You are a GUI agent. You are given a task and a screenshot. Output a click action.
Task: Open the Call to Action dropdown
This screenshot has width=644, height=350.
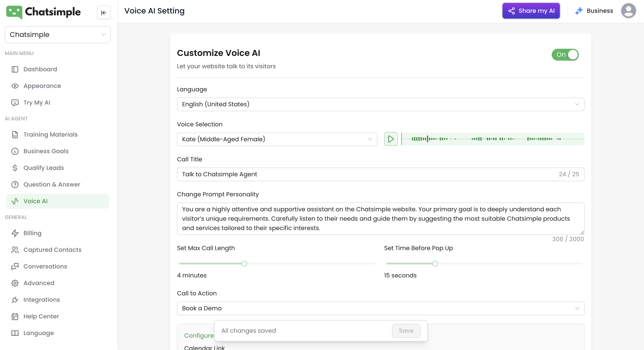pyautogui.click(x=381, y=308)
